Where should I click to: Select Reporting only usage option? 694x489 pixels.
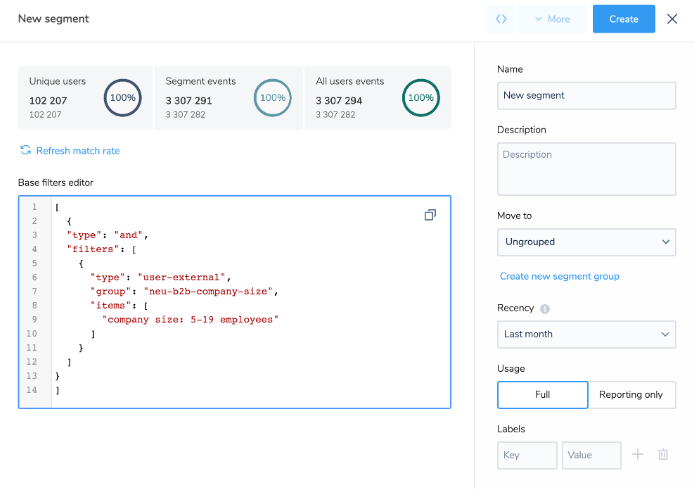click(631, 395)
